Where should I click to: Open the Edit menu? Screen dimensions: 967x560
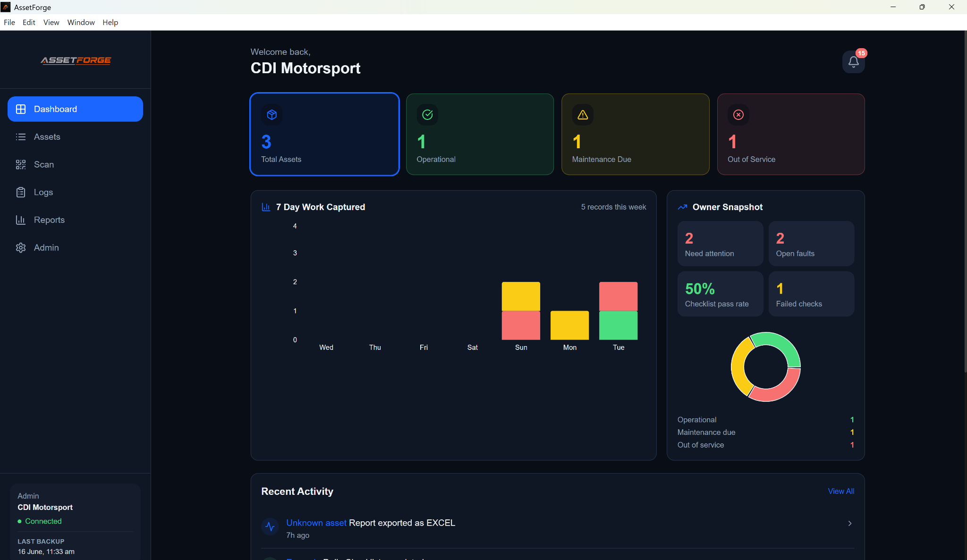coord(29,22)
